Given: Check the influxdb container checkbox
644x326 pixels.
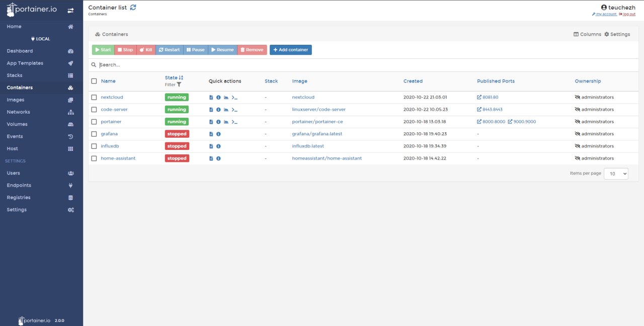Looking at the screenshot, I should point(94,146).
